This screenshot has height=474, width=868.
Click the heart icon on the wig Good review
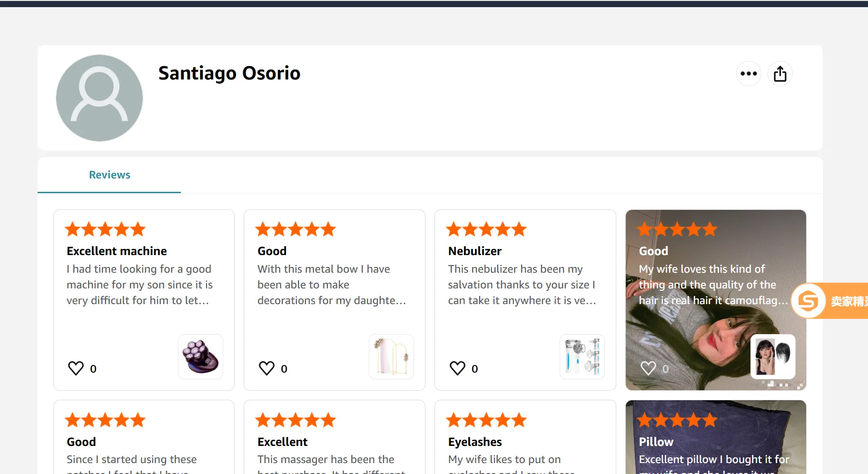pos(648,367)
